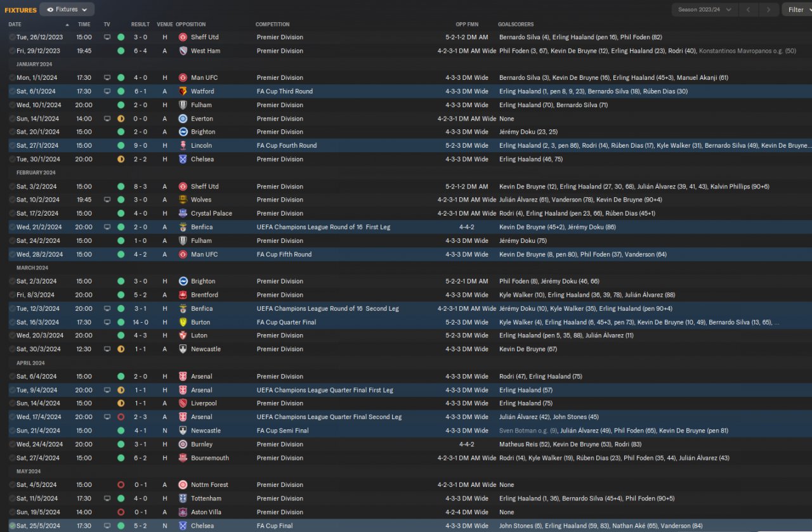
Task: Open the Burton opposition link
Action: point(200,322)
